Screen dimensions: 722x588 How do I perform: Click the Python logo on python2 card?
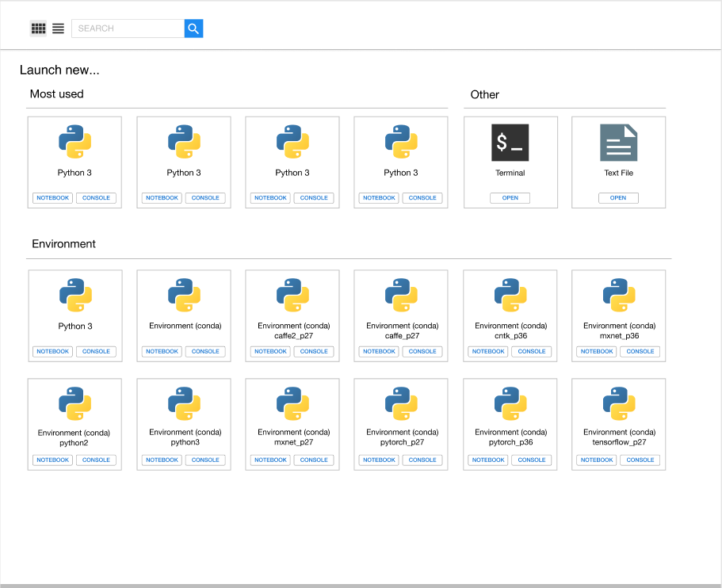(75, 403)
